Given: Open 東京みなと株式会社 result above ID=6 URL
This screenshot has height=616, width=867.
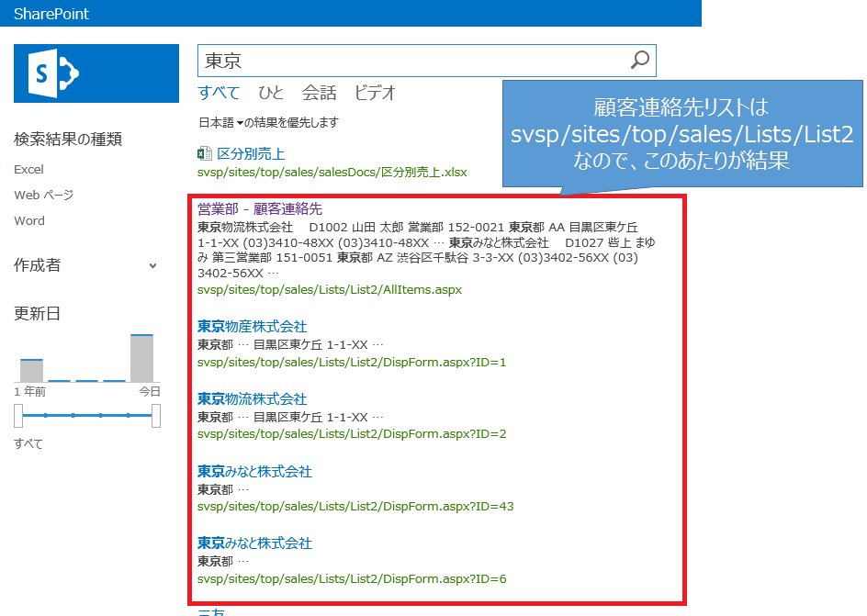Looking at the screenshot, I should 255,543.
